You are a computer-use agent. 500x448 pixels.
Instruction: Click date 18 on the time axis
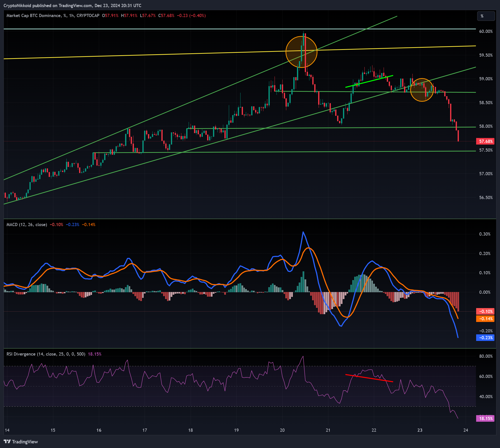(191, 430)
